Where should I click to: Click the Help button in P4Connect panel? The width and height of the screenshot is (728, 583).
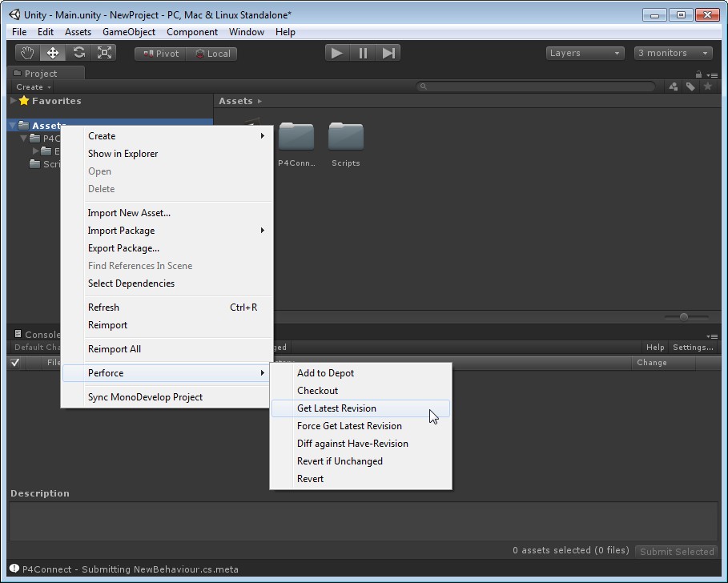[655, 348]
